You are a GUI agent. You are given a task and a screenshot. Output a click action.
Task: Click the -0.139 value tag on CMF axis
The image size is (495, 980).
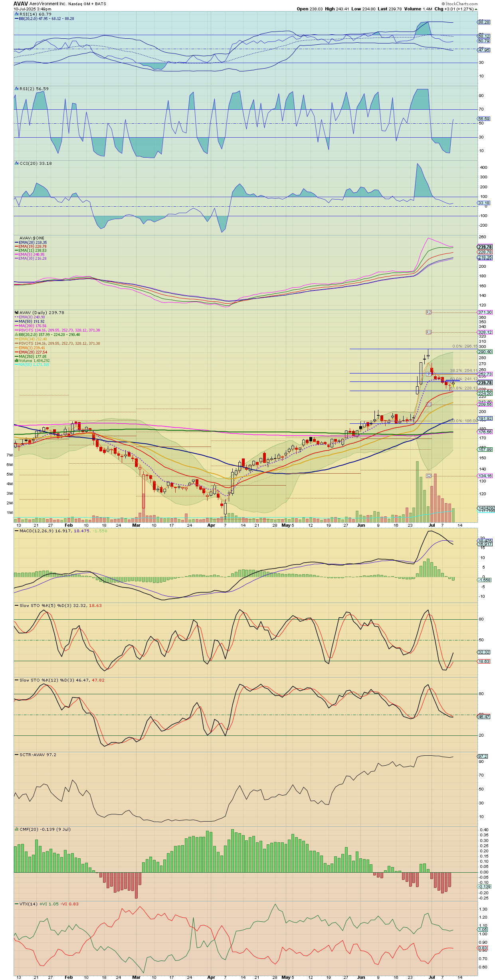click(x=484, y=886)
